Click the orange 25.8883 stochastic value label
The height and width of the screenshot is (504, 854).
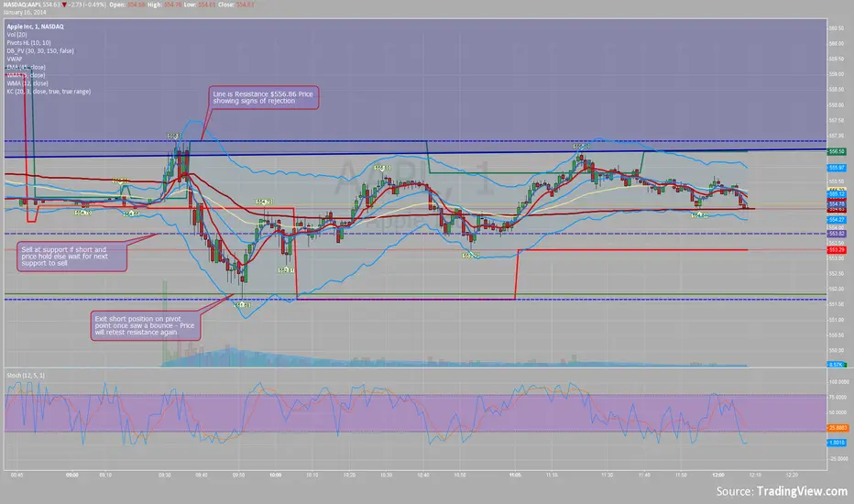coord(838,428)
